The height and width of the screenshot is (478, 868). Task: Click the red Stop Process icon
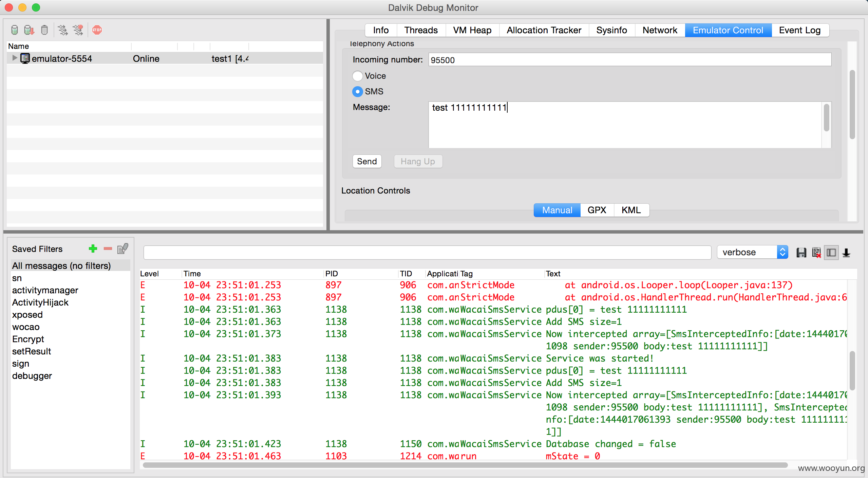coord(97,30)
